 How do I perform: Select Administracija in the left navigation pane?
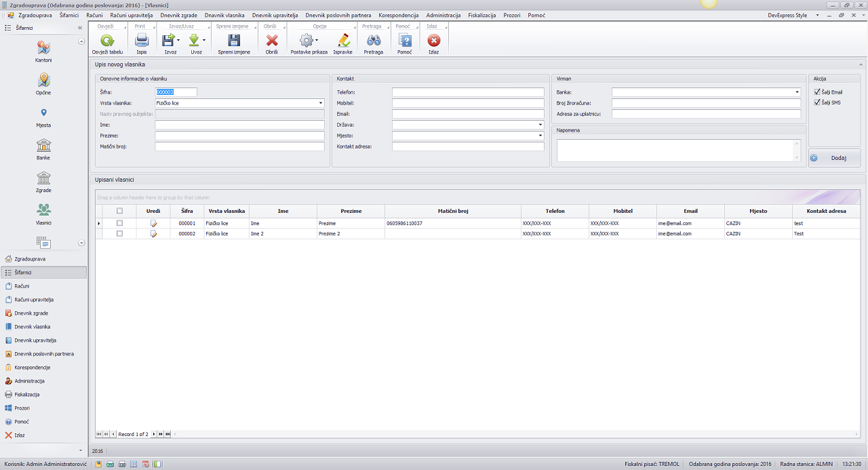[x=44, y=381]
